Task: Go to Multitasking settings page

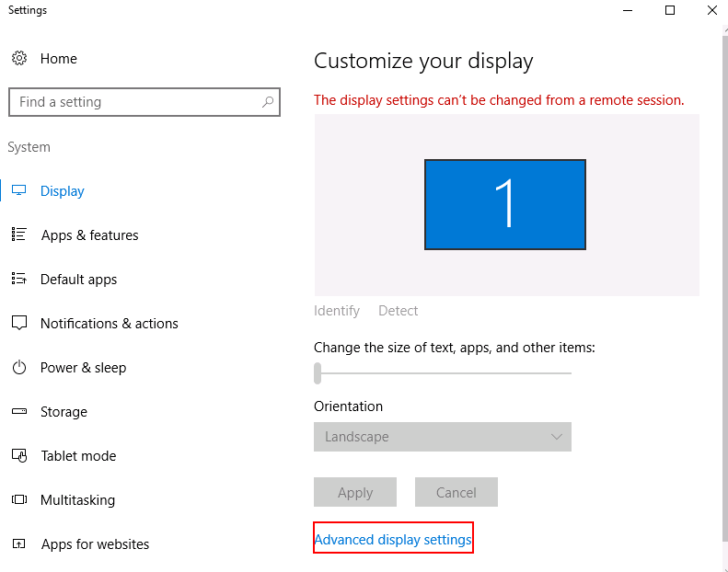Action: coord(77,500)
